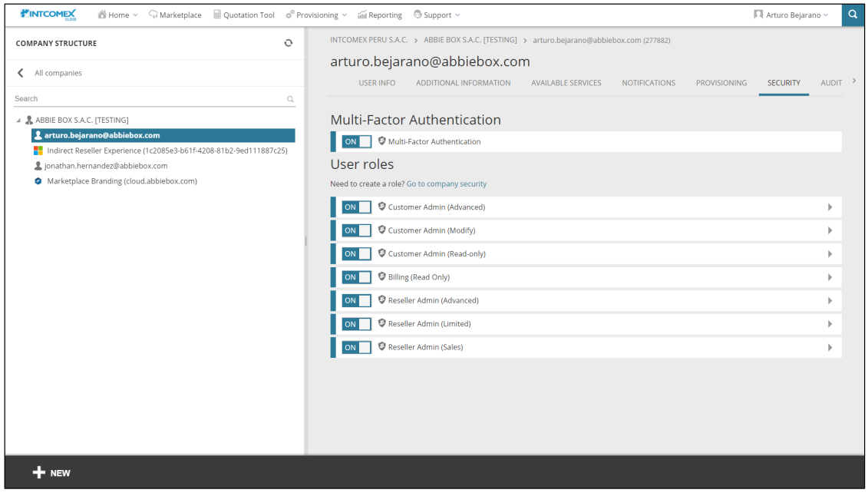This screenshot has height=493, width=868.
Task: Click the search magnifier icon in top bar
Action: tap(853, 15)
